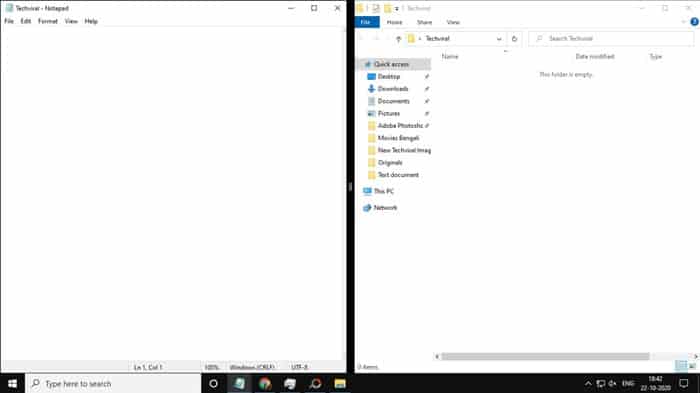
Task: Open the Help menu in Notepad
Action: 91,21
